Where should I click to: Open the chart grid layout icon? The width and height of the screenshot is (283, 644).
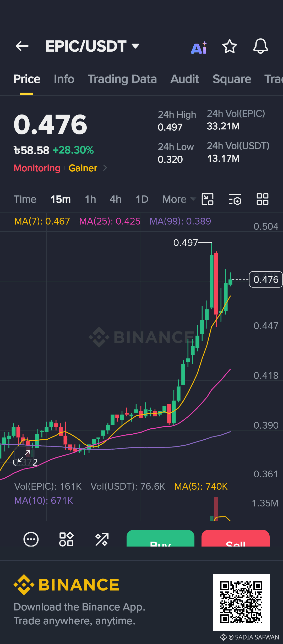click(262, 199)
